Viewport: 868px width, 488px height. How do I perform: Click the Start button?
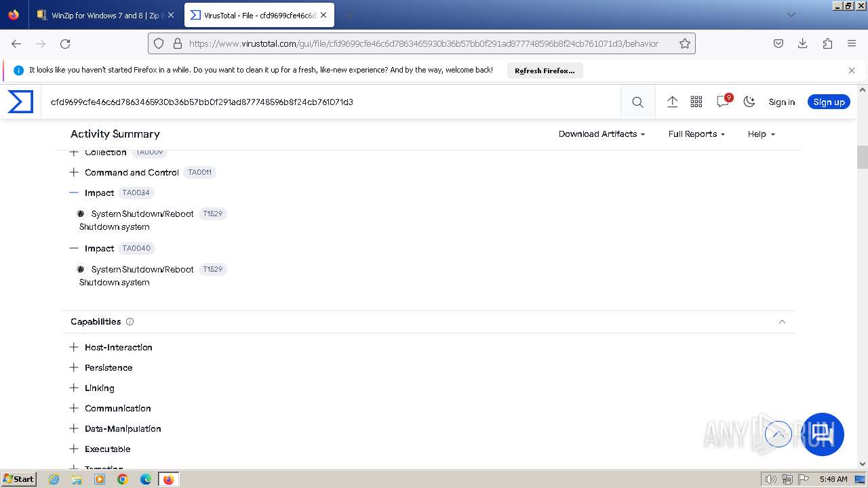point(19,479)
